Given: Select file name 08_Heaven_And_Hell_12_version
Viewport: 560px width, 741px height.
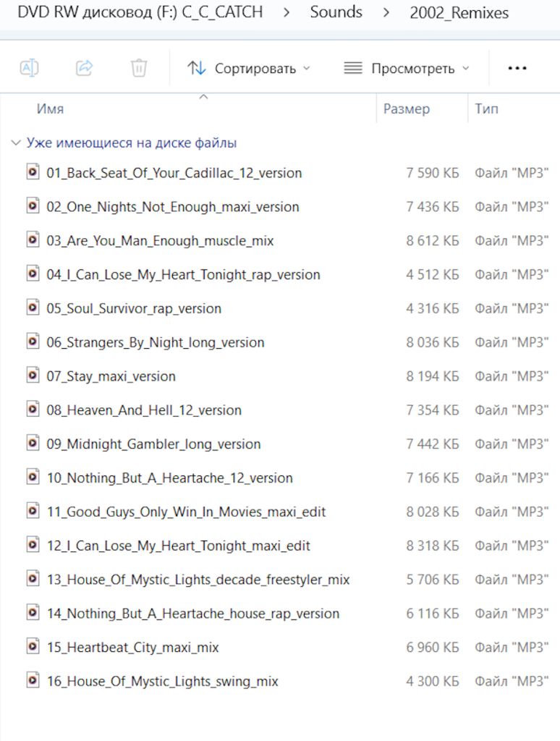Looking at the screenshot, I should click(144, 410).
